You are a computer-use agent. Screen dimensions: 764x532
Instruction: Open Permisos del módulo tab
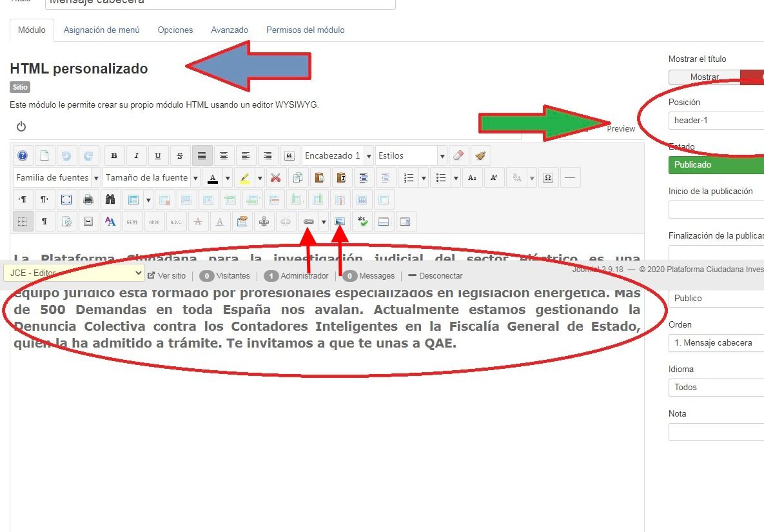305,30
